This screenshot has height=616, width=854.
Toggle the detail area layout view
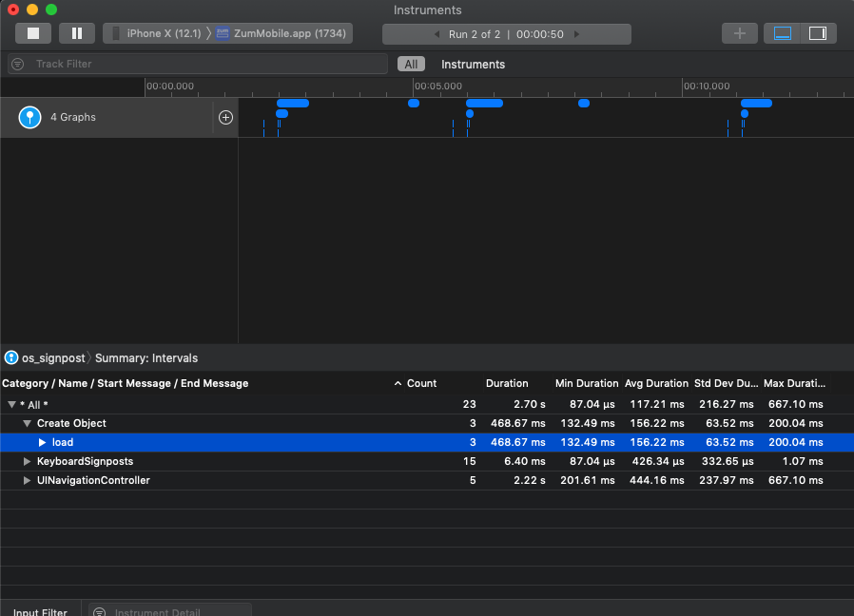[x=782, y=32]
